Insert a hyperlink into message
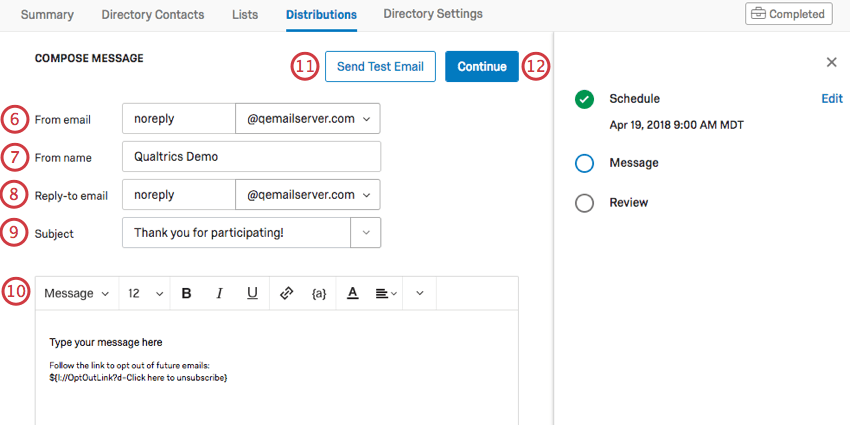Viewport: 850px width, 425px height. 286,294
